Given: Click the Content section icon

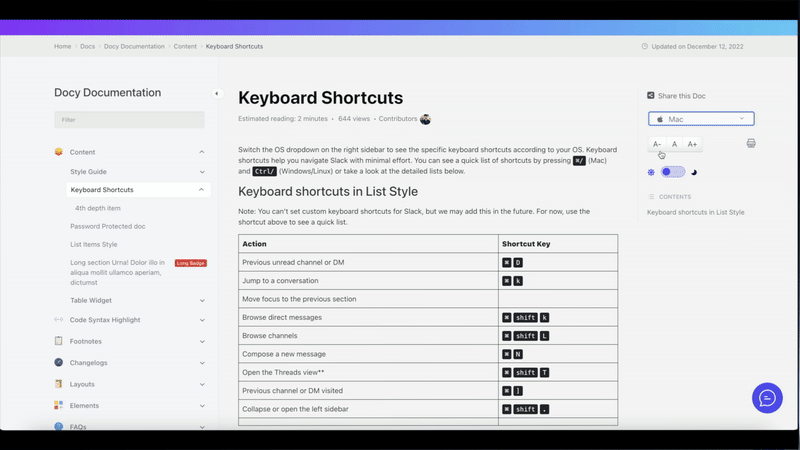Looking at the screenshot, I should coord(59,152).
